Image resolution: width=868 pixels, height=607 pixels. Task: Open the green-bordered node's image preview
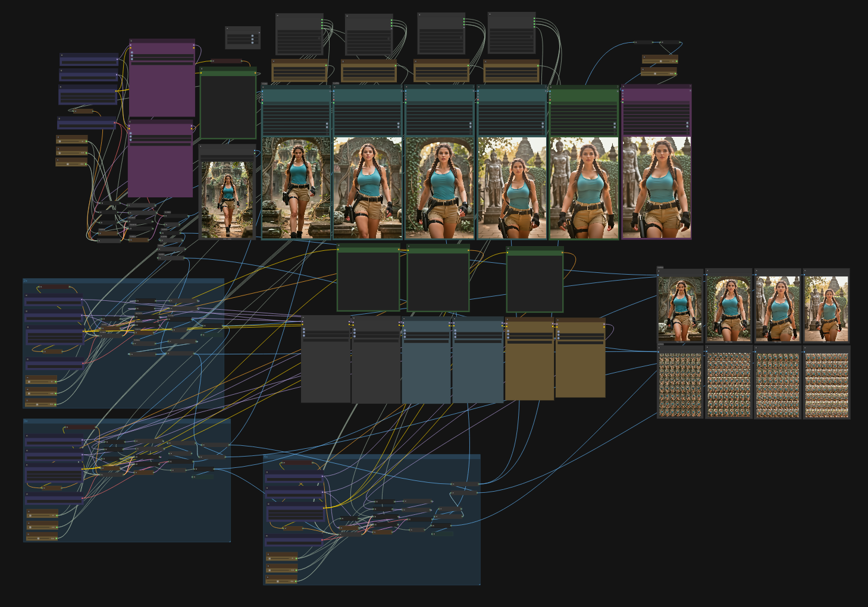[x=584, y=188]
